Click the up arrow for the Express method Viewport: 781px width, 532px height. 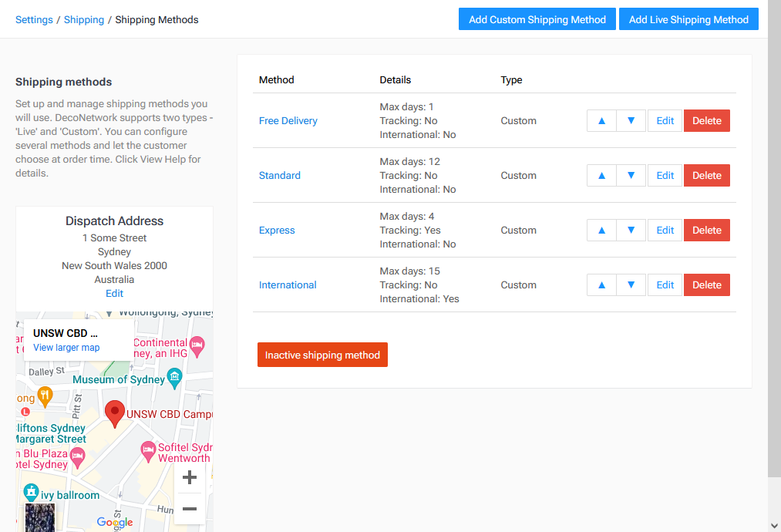(601, 230)
